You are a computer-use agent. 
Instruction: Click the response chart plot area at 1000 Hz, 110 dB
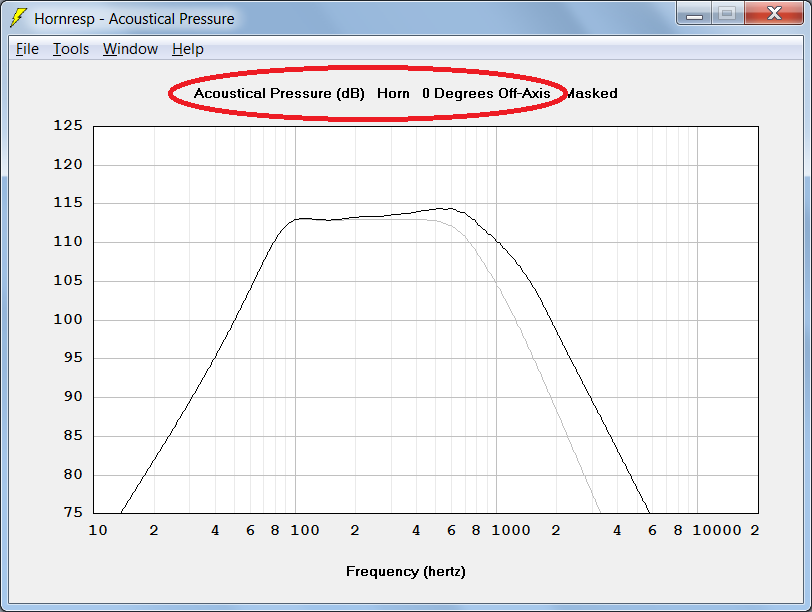[497, 242]
